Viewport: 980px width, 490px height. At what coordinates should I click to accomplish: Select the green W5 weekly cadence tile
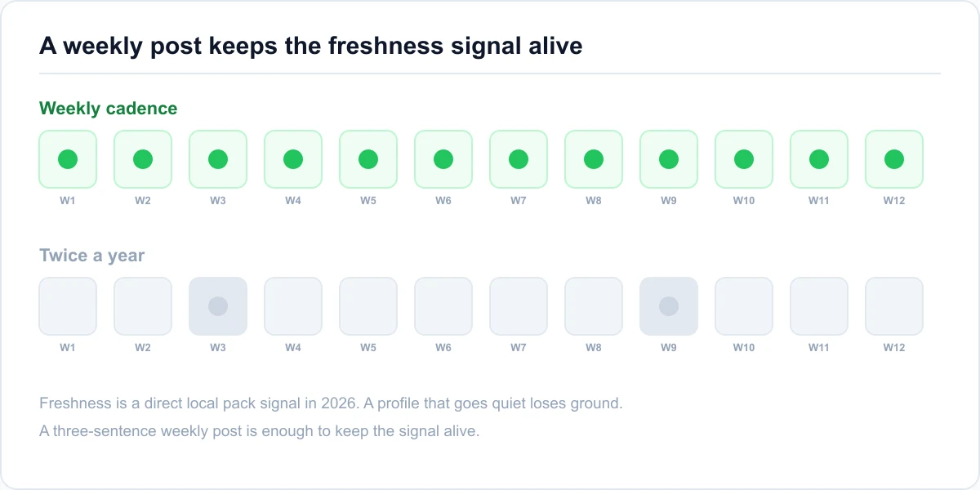point(368,159)
